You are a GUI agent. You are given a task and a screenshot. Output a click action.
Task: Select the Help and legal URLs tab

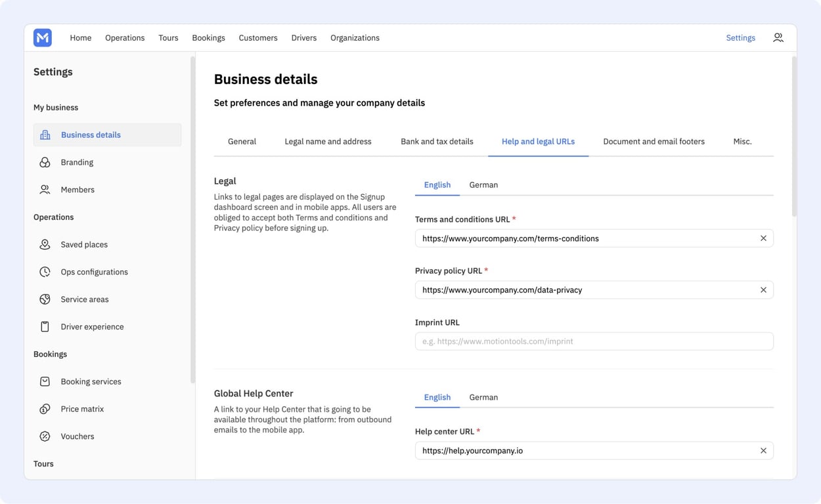point(538,141)
